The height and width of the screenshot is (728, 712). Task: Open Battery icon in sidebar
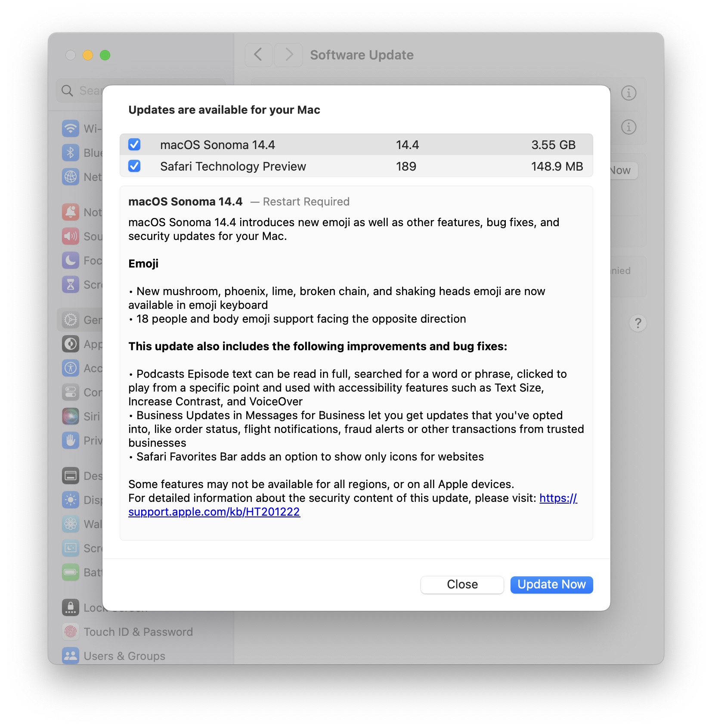coord(71,572)
